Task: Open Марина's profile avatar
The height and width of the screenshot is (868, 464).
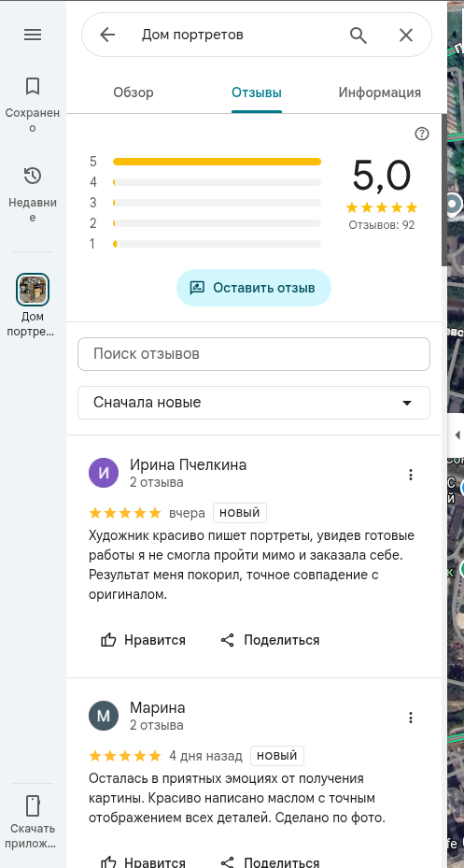Action: [104, 716]
